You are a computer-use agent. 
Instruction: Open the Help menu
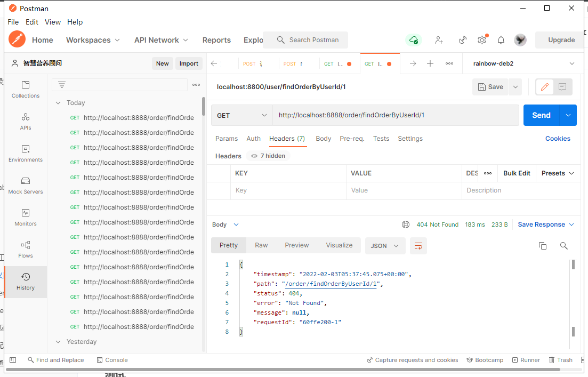[x=75, y=22]
